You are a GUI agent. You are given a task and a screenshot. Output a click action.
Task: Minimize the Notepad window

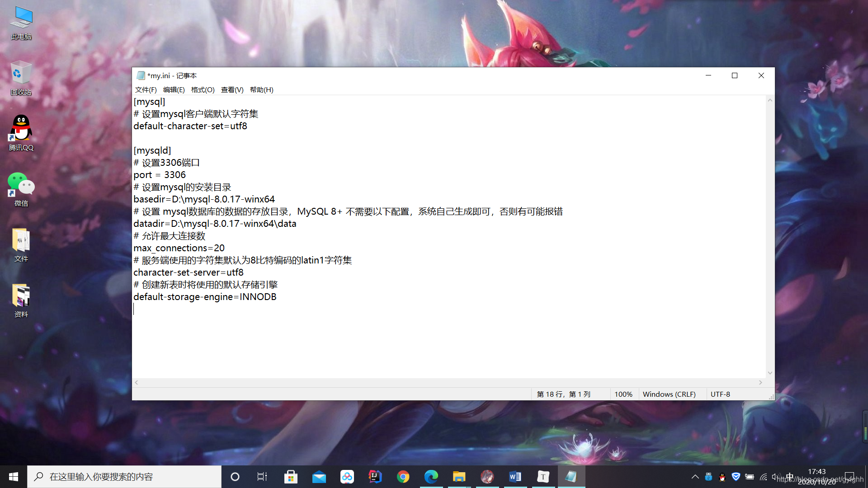tap(708, 75)
